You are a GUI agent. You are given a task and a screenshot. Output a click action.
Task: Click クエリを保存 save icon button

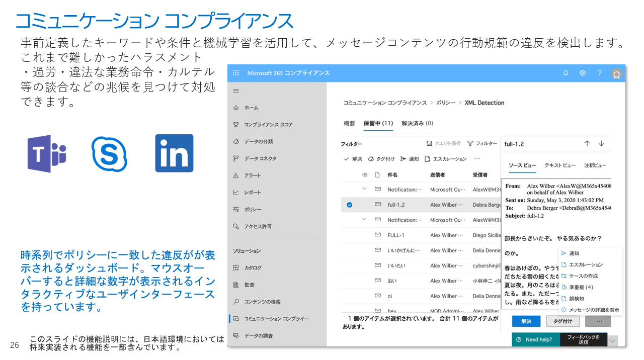coord(443,143)
